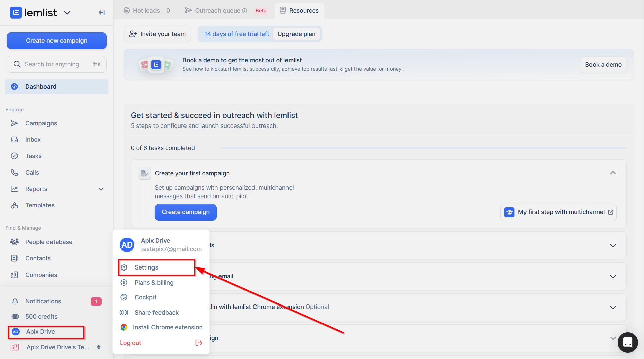
Task: Expand the second onboarding task chevron
Action: pos(613,246)
